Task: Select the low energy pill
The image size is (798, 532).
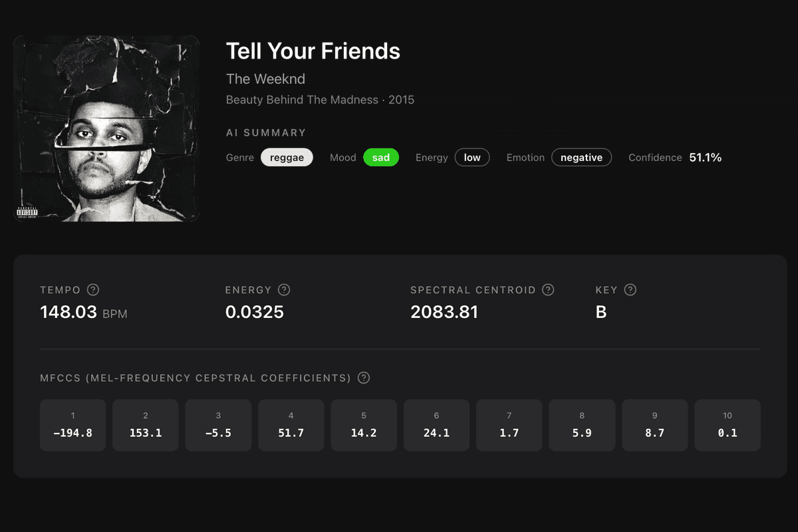Action: coord(472,158)
